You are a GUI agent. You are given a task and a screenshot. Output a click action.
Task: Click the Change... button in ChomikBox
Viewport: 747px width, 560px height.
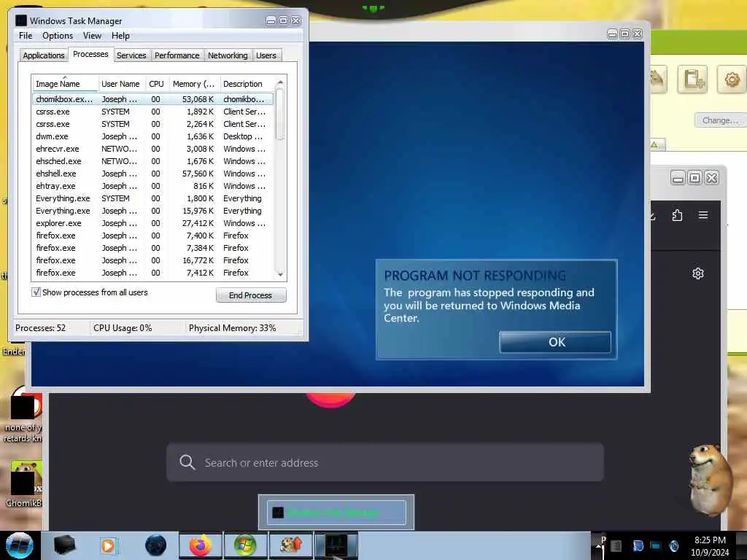tap(720, 120)
